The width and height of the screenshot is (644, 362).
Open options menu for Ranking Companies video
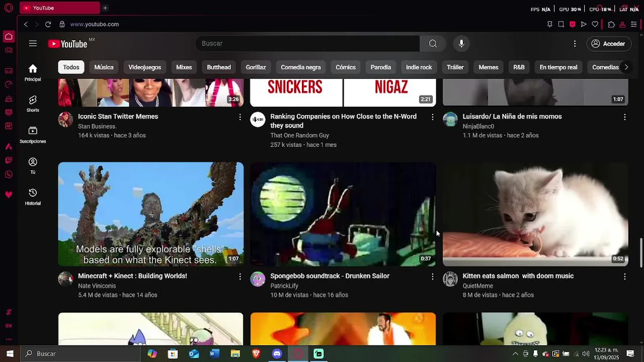point(432,117)
